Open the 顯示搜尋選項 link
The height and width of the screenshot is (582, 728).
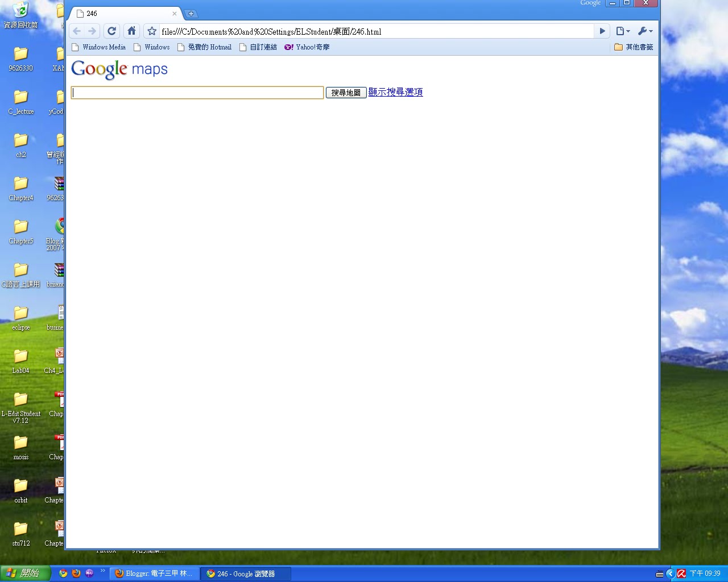395,92
